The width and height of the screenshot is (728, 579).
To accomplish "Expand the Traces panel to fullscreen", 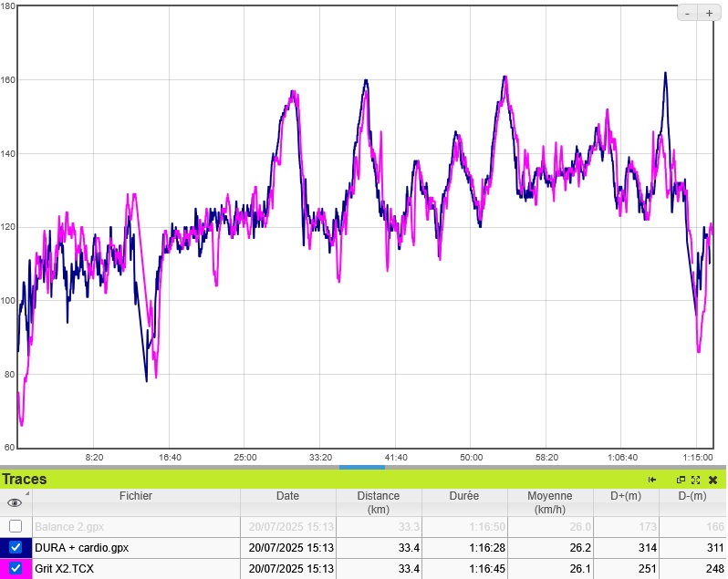I will pos(695,480).
